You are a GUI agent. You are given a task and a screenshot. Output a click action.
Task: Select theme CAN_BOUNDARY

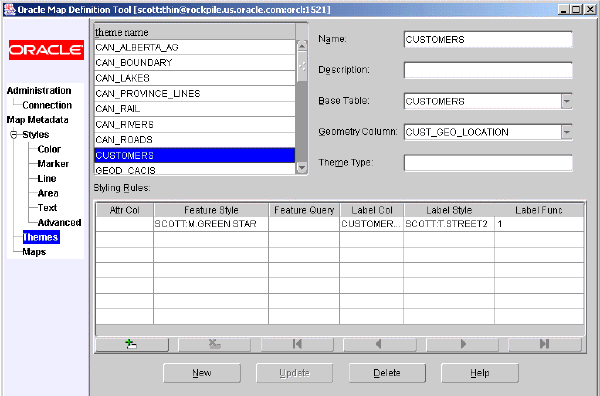[x=195, y=63]
